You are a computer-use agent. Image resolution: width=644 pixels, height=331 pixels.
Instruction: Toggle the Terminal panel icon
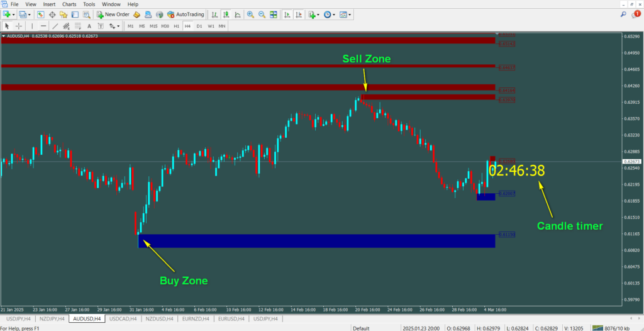(75, 15)
